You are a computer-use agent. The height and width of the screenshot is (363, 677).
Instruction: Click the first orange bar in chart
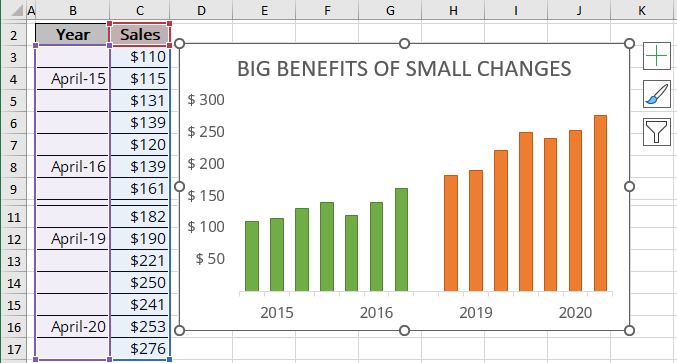coord(451,233)
